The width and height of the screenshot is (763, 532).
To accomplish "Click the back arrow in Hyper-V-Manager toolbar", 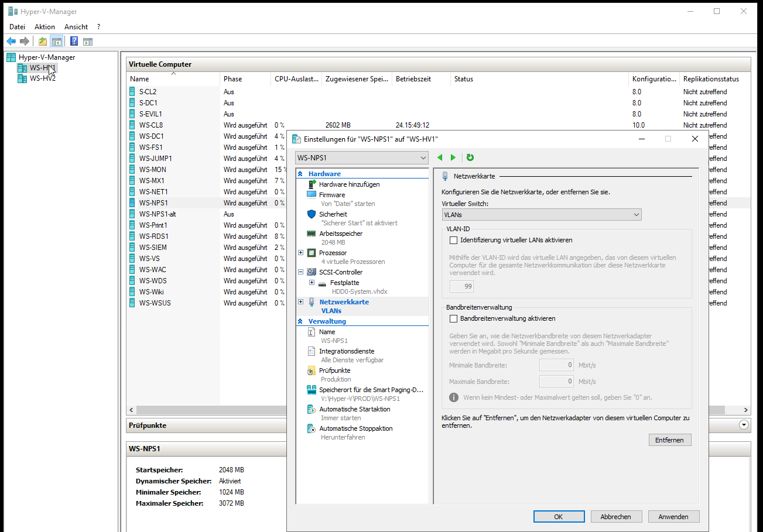I will (11, 42).
